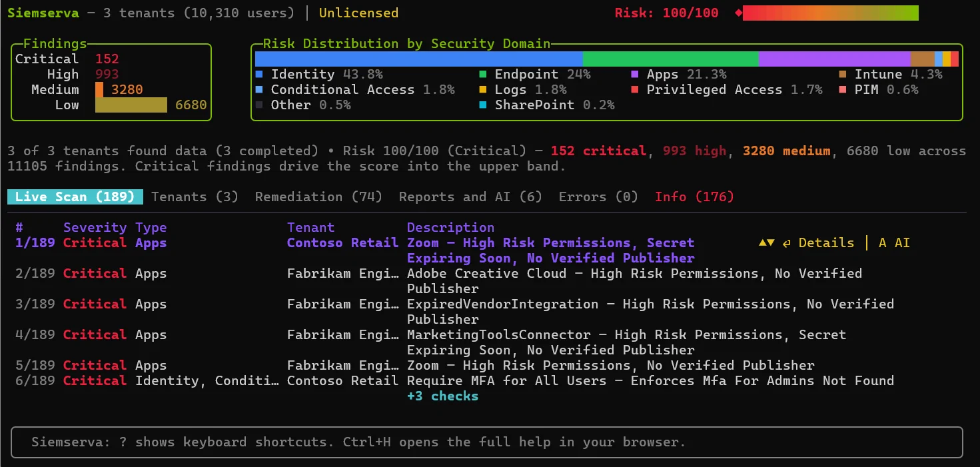
Task: Click the Critical 152 findings count
Action: tap(107, 59)
